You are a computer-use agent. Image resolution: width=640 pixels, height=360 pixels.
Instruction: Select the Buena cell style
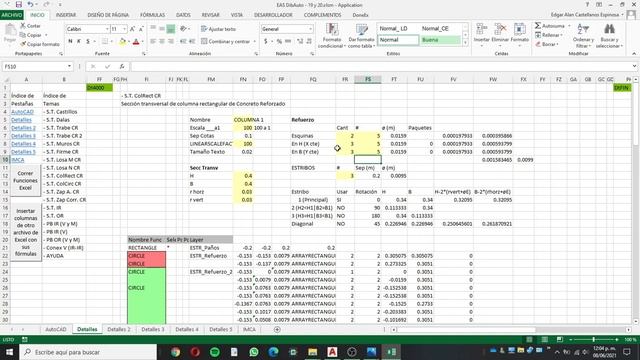pyautogui.click(x=440, y=40)
